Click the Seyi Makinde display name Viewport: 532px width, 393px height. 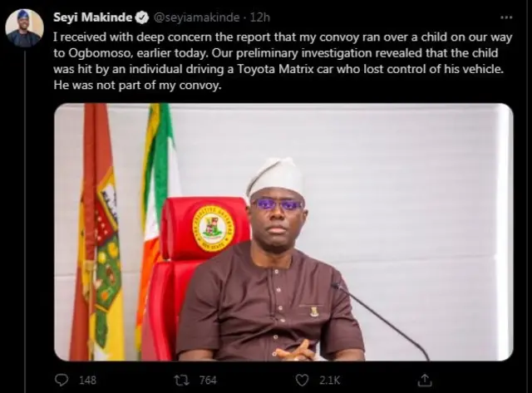(x=92, y=17)
